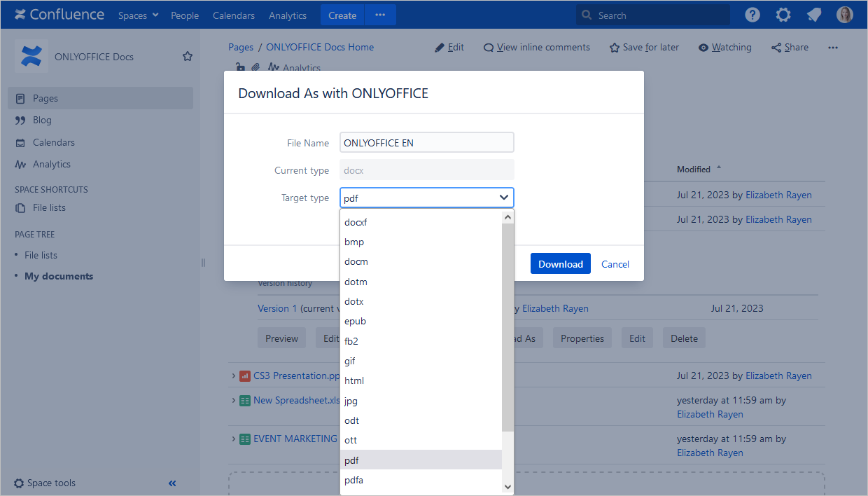Open the notifications bell icon
This screenshot has height=496, width=868.
(x=813, y=14)
